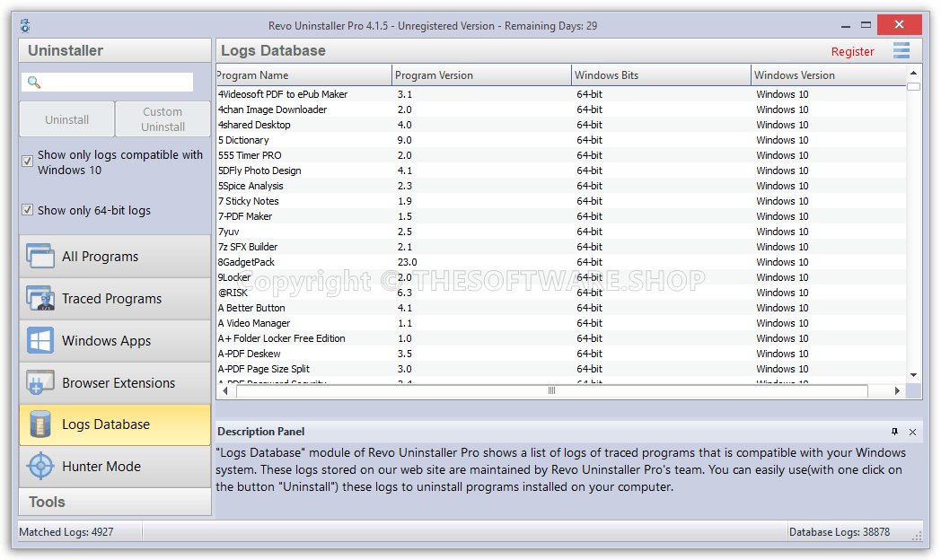The width and height of the screenshot is (941, 560).
Task: Click version 23.0 of 8GadgetPack
Action: click(407, 262)
